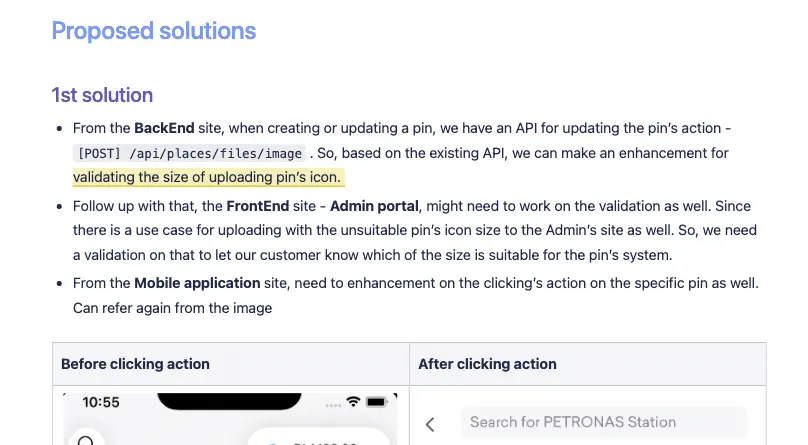Click the back chevron beside the search field
The width and height of the screenshot is (808, 445).
tap(430, 424)
